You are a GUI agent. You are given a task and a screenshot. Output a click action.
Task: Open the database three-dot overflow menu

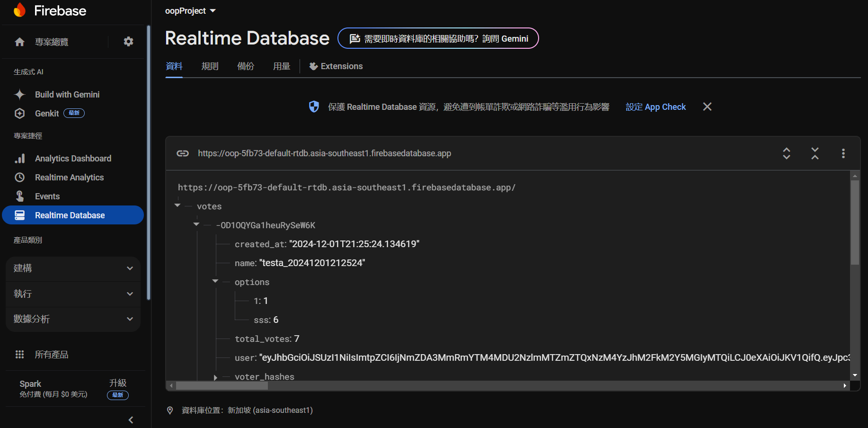(843, 153)
